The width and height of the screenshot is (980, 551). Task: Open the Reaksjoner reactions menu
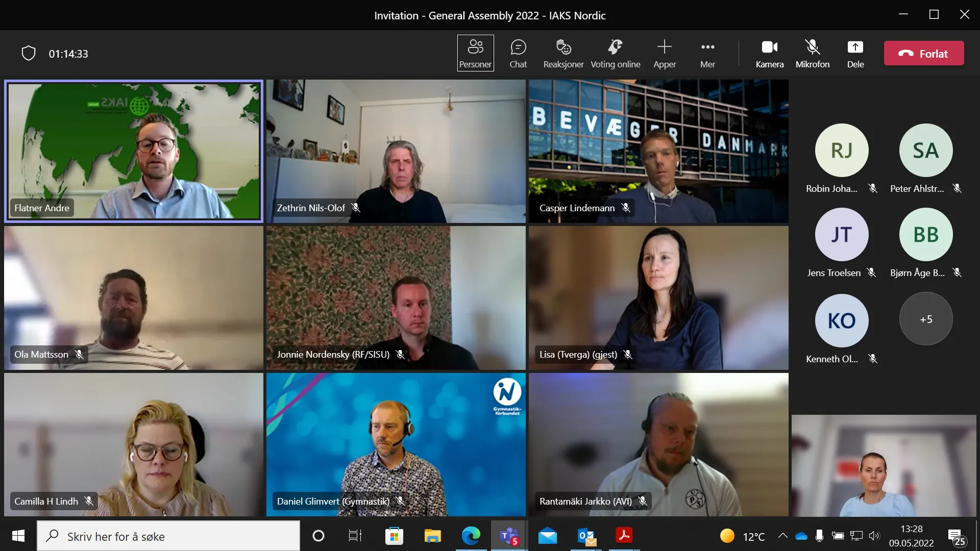pos(563,53)
